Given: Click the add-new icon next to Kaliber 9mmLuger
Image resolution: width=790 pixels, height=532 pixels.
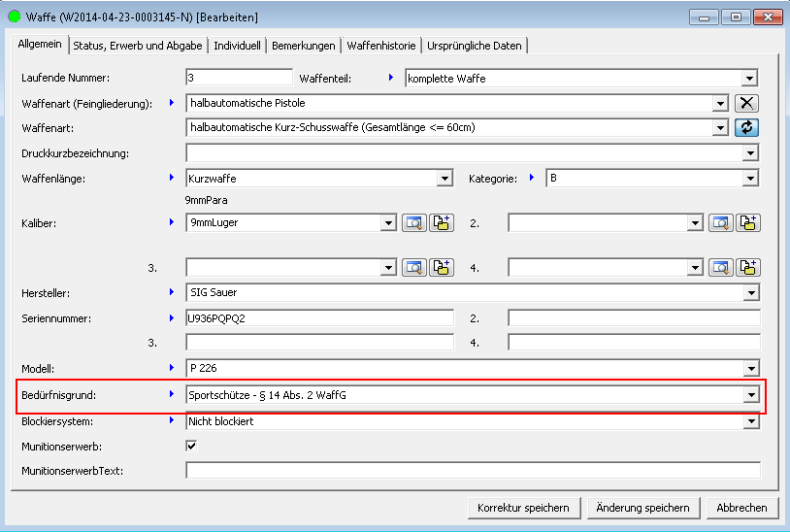Looking at the screenshot, I should (442, 222).
